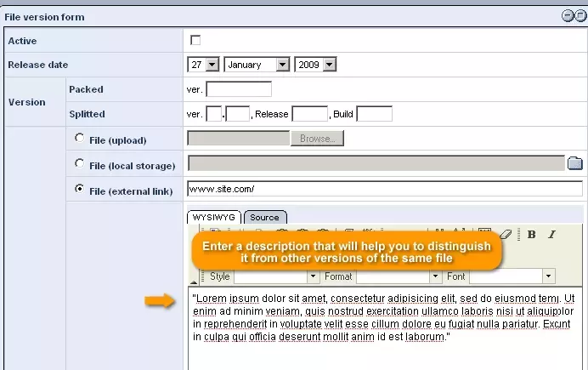This screenshot has height=370, width=588.
Task: Click the local storage path field
Action: (376, 163)
